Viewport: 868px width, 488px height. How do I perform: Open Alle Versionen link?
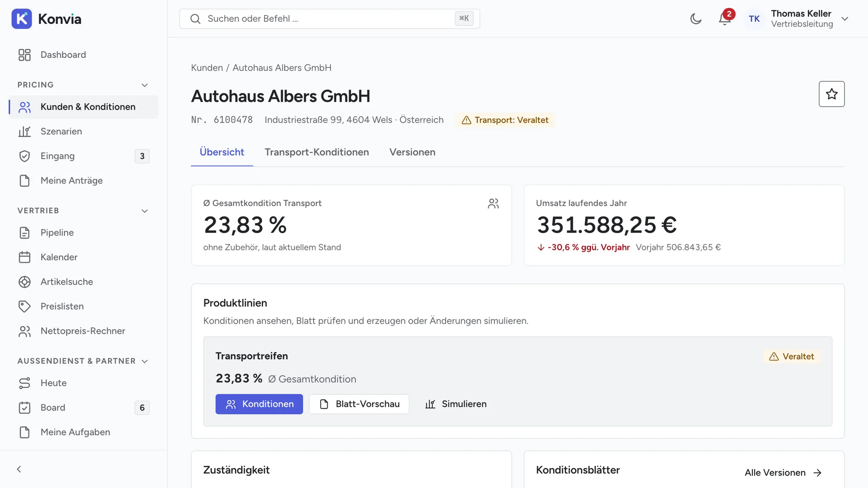tap(783, 473)
